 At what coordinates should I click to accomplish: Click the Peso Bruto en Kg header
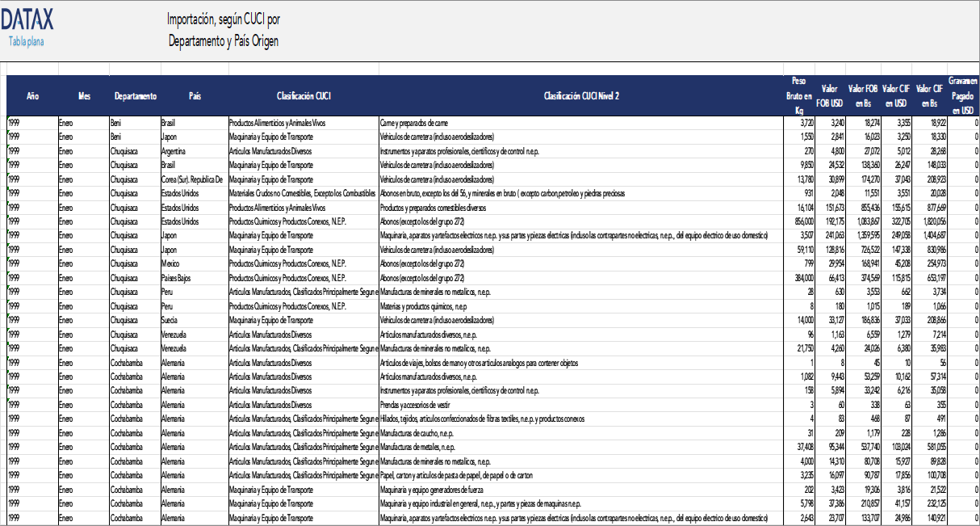coord(798,96)
